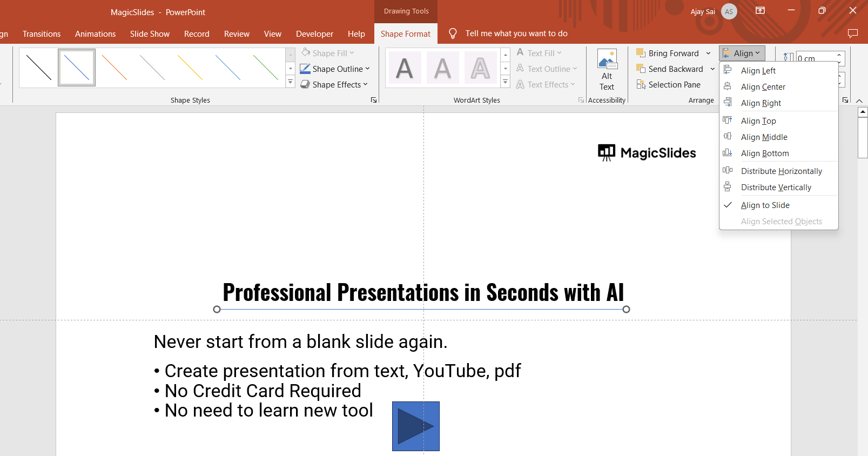Click the Send Backward icon

tap(641, 69)
